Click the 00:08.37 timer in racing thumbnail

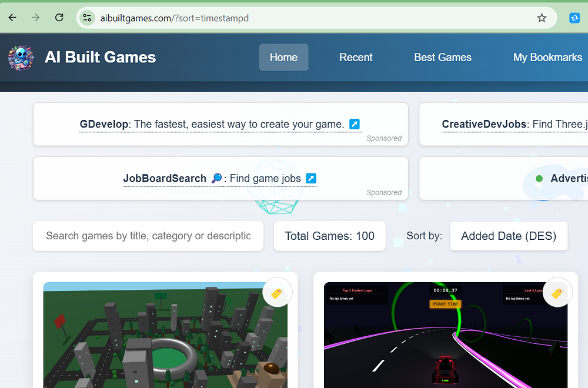445,290
